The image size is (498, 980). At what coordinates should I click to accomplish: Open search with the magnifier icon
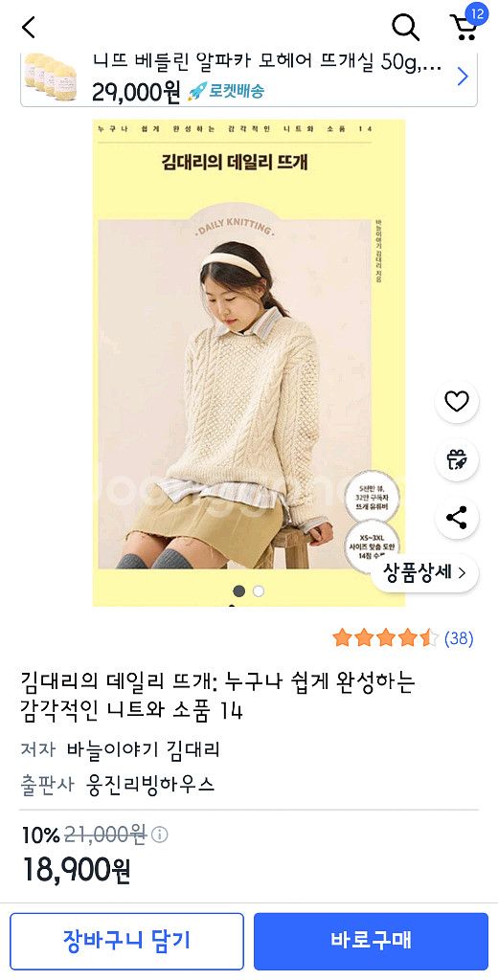point(405,28)
